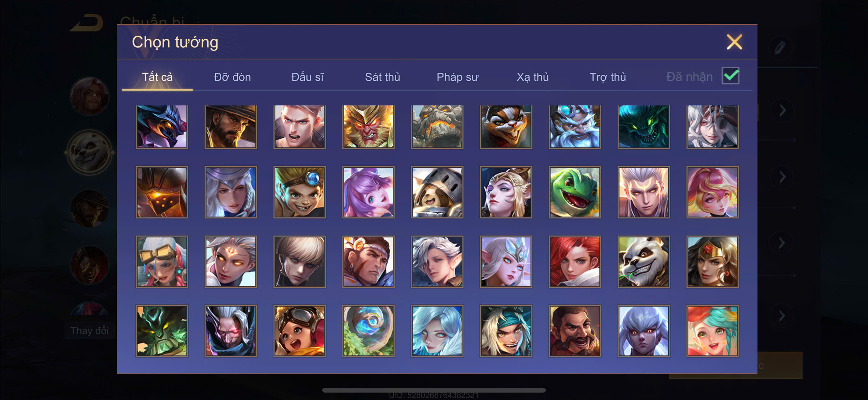Pick the red-haired woman hero
Image resolution: width=868 pixels, height=400 pixels.
tap(575, 261)
